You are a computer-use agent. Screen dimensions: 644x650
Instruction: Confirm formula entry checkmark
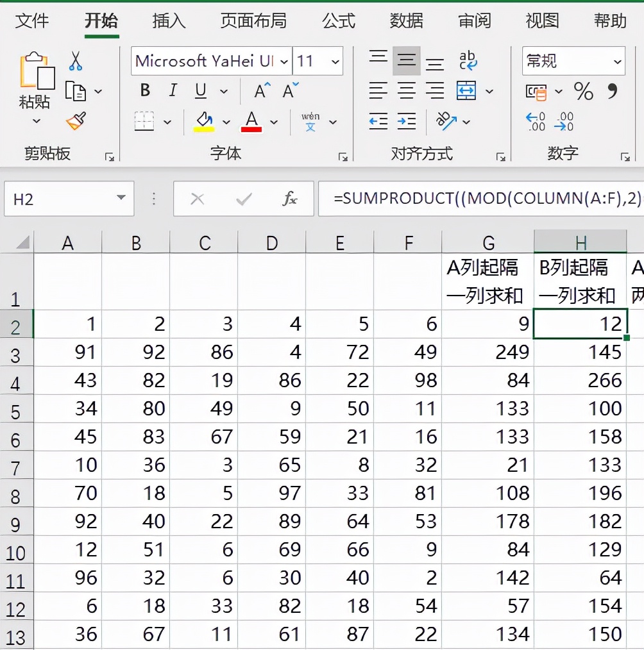(244, 199)
